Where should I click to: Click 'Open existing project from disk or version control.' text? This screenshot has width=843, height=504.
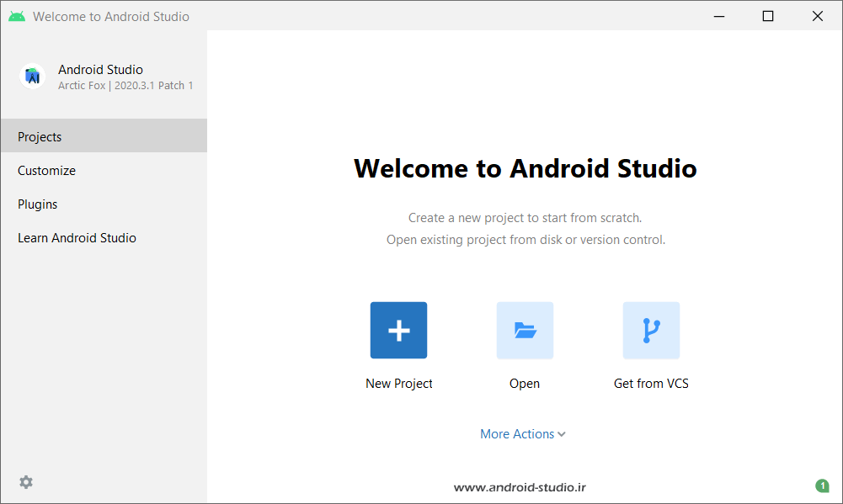(526, 240)
